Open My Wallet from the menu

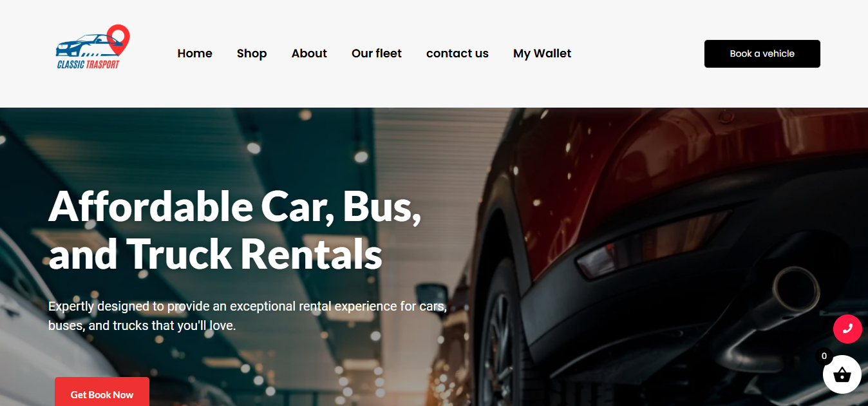[542, 53]
